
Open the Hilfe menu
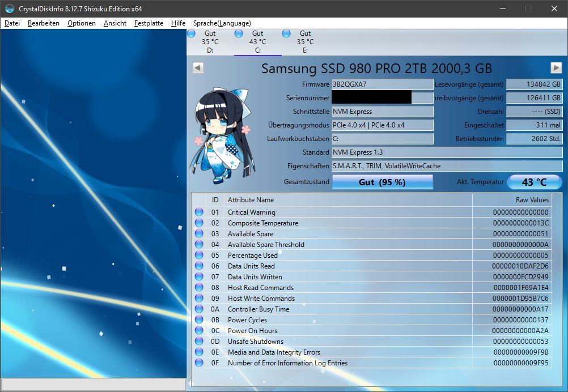pos(178,23)
